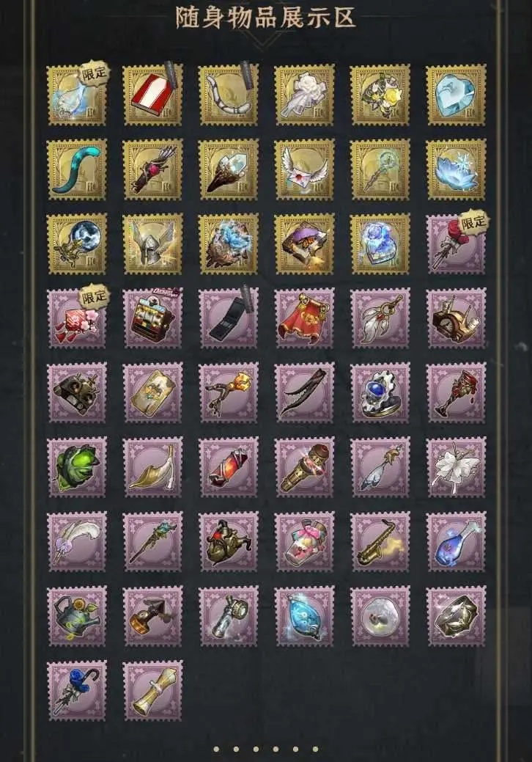
Task: Go to the first page dot
Action: [216, 750]
